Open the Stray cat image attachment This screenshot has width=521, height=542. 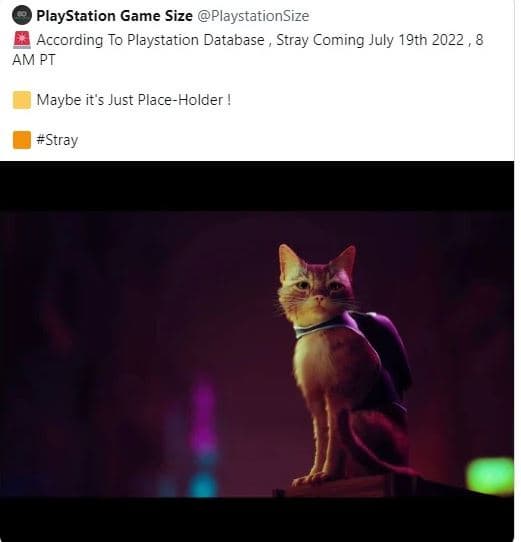pos(257,352)
